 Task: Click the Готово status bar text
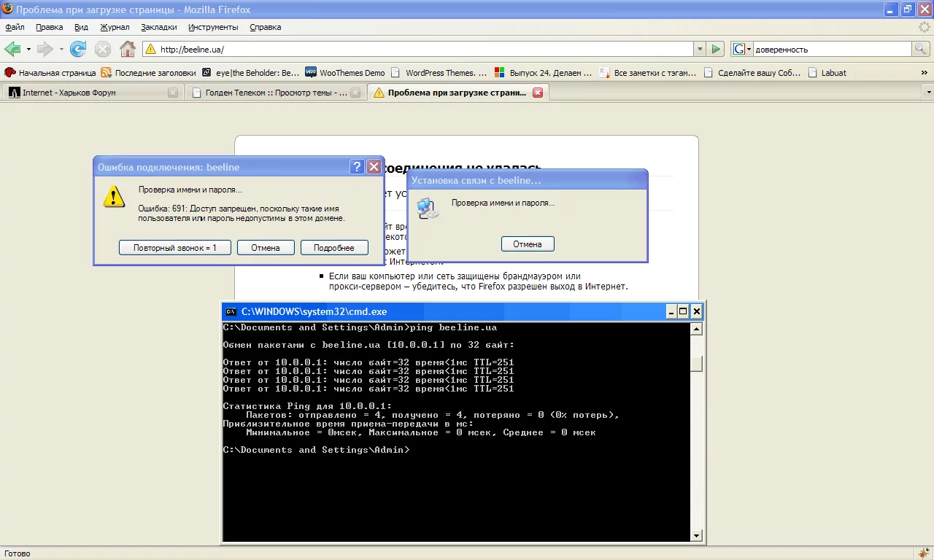coord(18,553)
